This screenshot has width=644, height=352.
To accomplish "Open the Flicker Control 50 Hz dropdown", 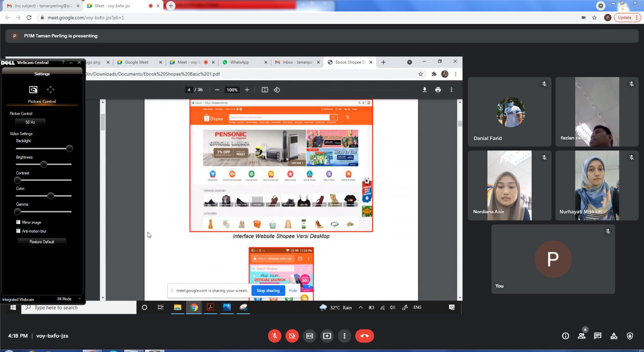I will tap(30, 122).
